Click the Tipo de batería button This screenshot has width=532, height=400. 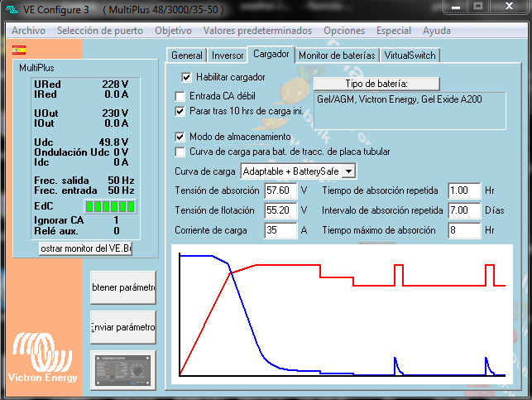[376, 84]
